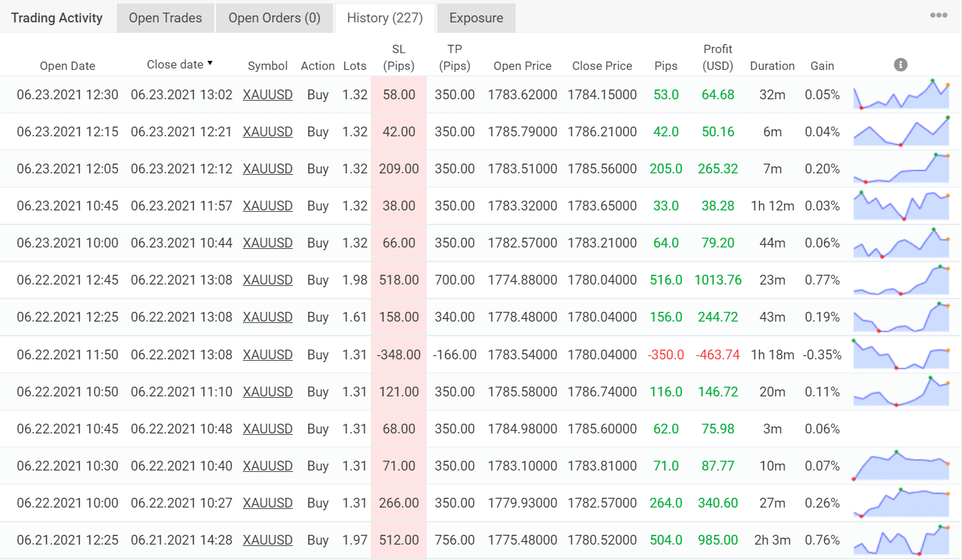Click the Trading Activity heading

point(56,17)
